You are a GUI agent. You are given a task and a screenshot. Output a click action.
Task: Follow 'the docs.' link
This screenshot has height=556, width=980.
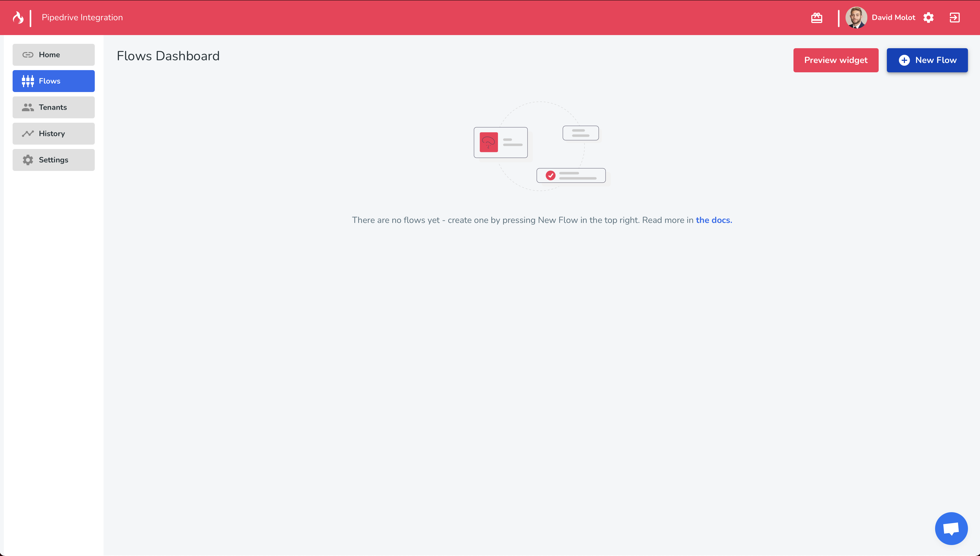pos(713,220)
